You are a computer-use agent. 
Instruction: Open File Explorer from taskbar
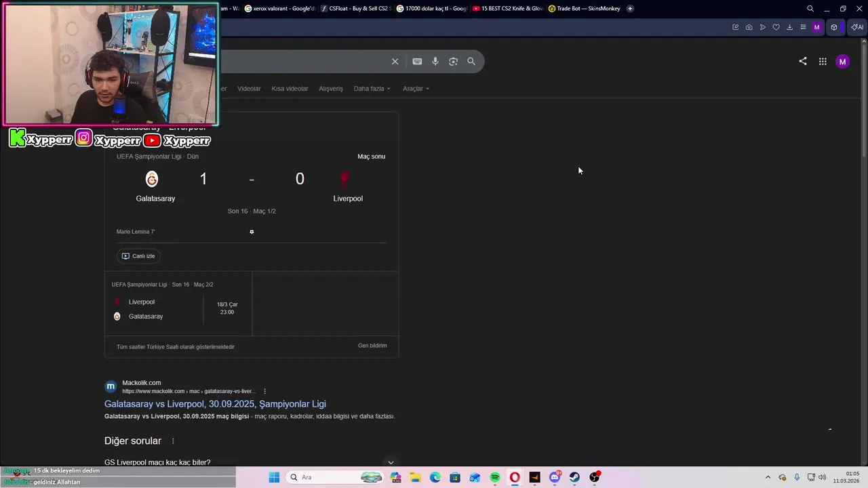pos(415,477)
